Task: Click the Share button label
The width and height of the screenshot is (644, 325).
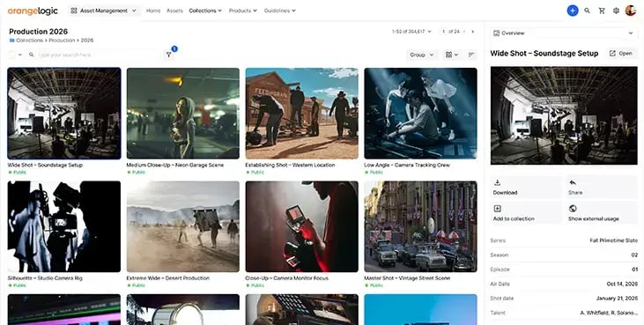Action: click(575, 193)
